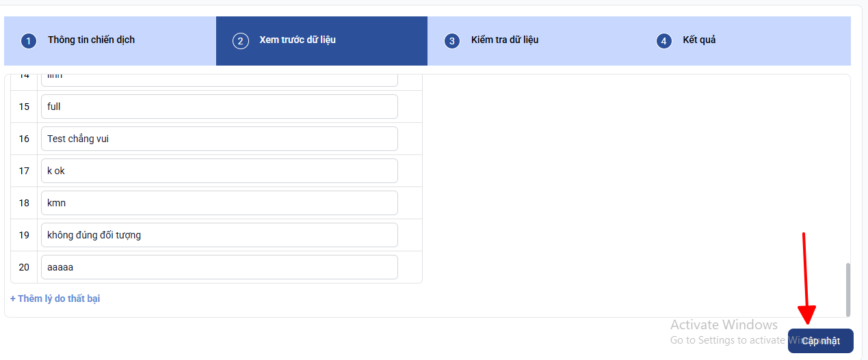
Task: Click the step 4 number circle
Action: 663,41
